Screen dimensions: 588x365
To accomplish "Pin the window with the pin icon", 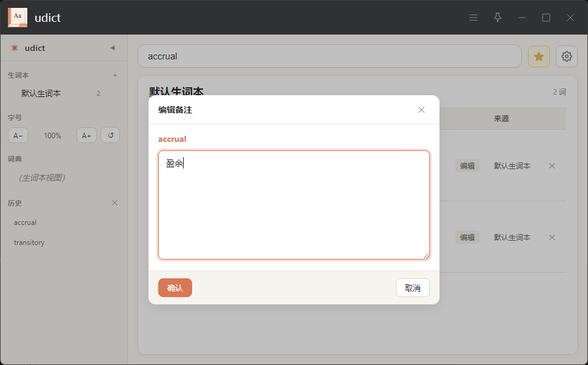I will (498, 18).
